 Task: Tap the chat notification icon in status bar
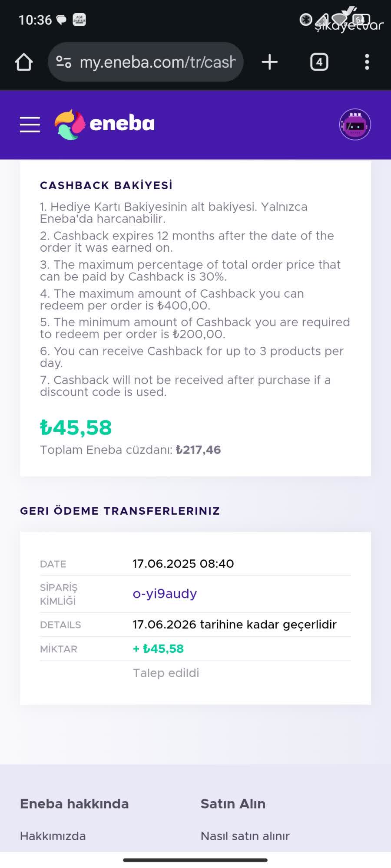click(x=62, y=20)
